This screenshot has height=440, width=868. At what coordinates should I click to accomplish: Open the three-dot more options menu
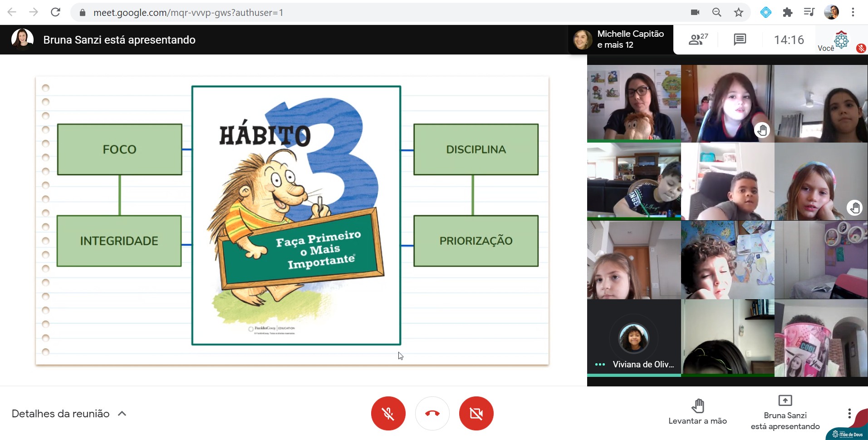[849, 413]
